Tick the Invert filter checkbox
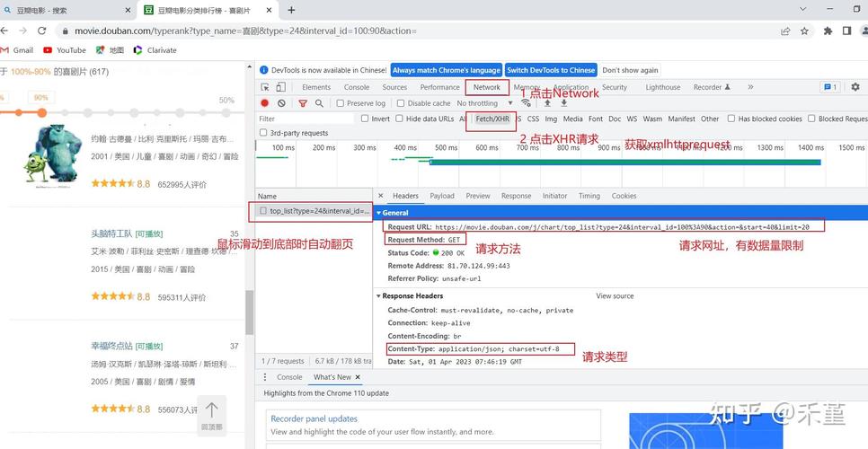This screenshot has height=449, width=868. 365,119
